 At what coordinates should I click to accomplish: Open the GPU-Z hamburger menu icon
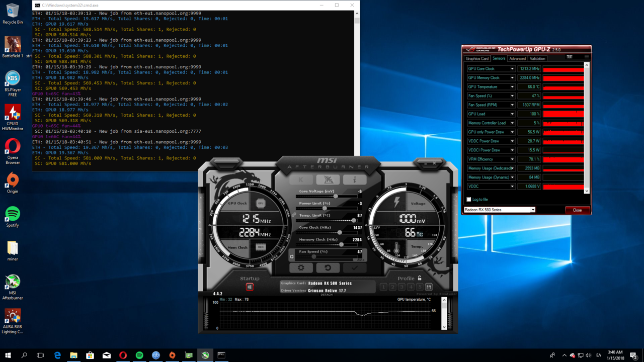point(586,57)
